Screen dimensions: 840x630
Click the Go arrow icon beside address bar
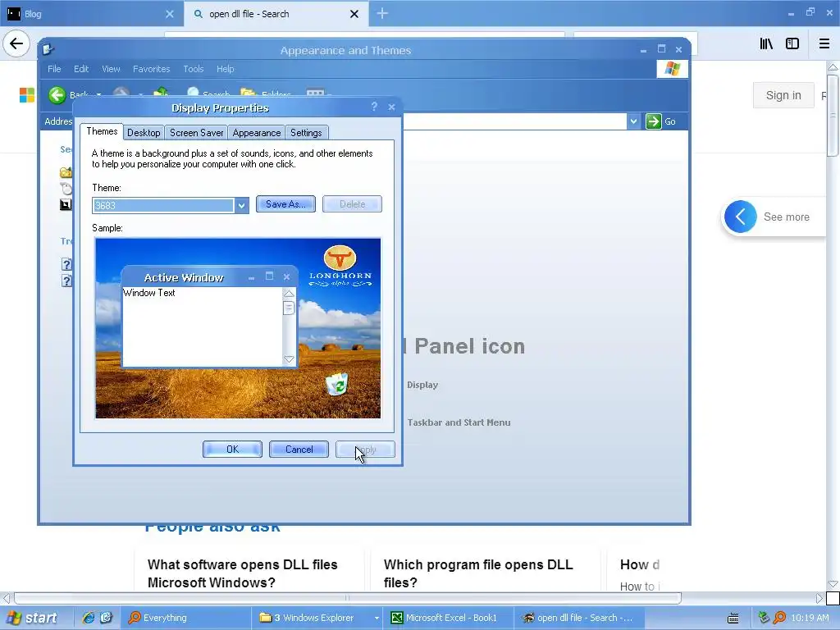653,121
